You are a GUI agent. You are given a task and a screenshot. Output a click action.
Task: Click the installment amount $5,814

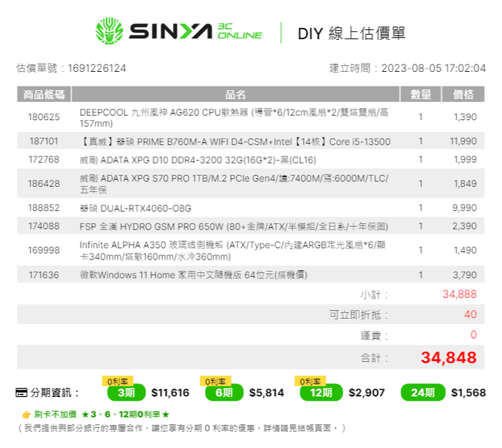pos(266,393)
